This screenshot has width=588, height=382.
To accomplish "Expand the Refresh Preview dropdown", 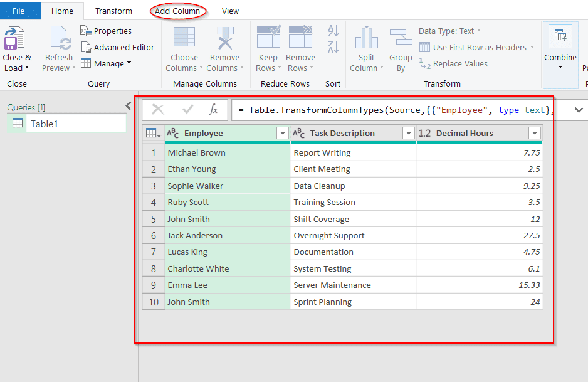I will click(x=73, y=68).
